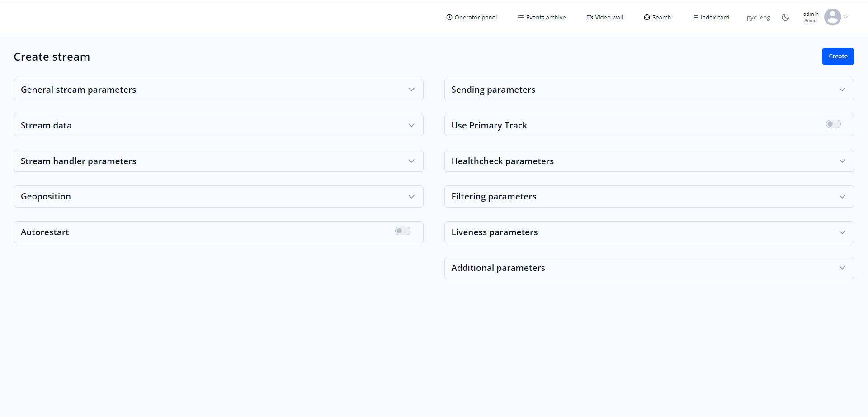Switch language to рус

pos(751,18)
